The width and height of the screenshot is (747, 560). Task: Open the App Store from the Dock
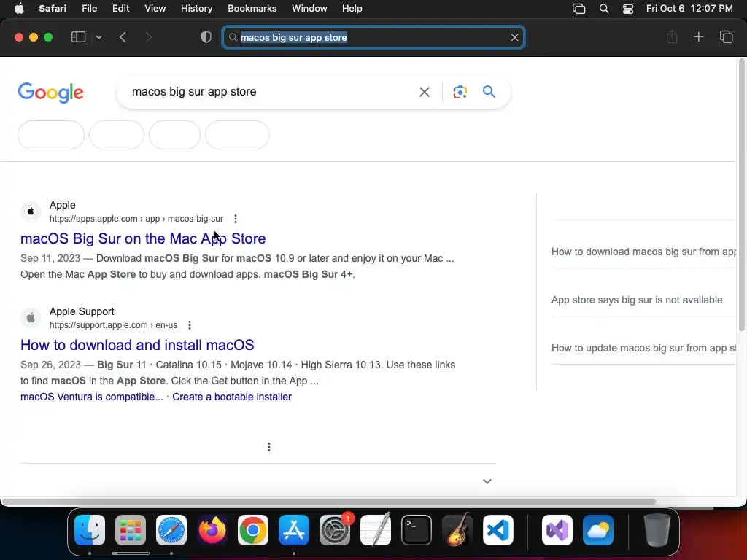tap(294, 529)
